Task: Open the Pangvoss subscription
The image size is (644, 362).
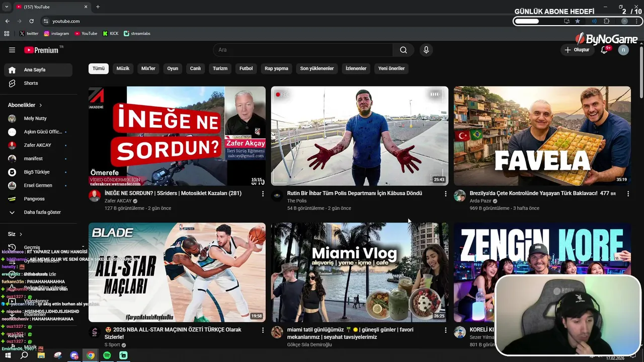Action: [38, 199]
